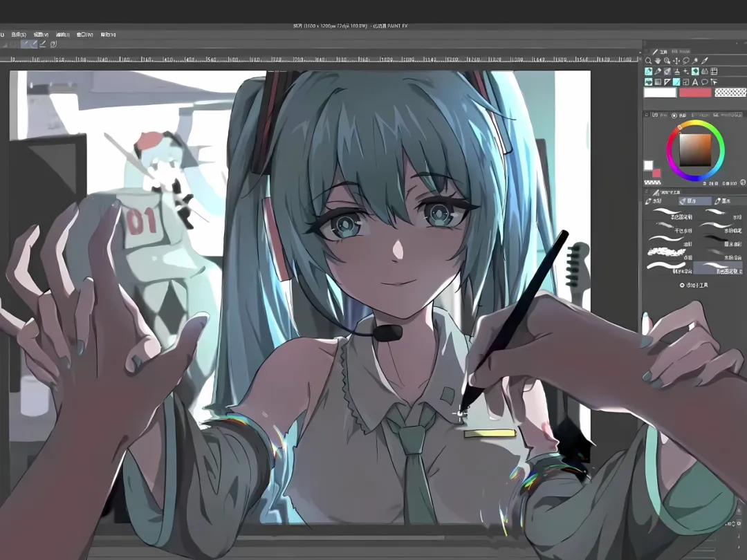The image size is (747, 560).
Task: Select the small red background color box
Action: coord(656,173)
